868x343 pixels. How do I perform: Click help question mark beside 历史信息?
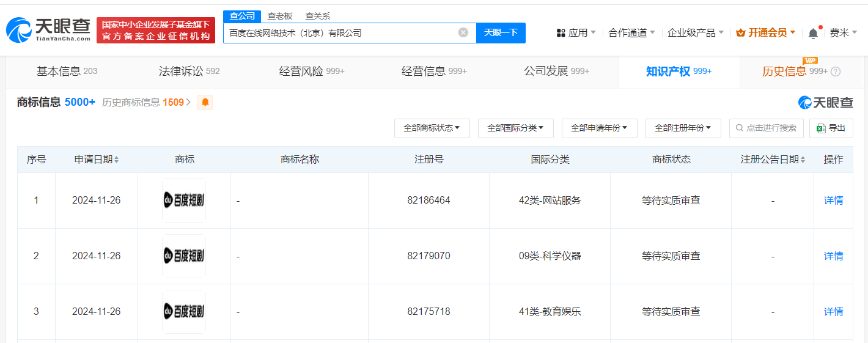(x=836, y=72)
